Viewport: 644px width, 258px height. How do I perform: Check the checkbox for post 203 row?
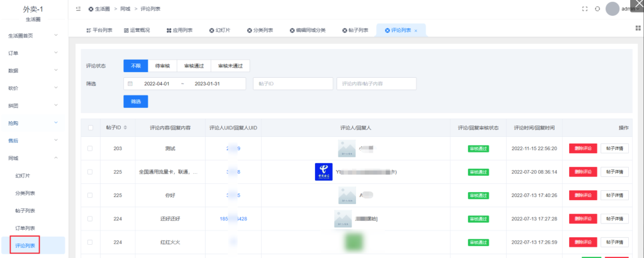(x=90, y=149)
